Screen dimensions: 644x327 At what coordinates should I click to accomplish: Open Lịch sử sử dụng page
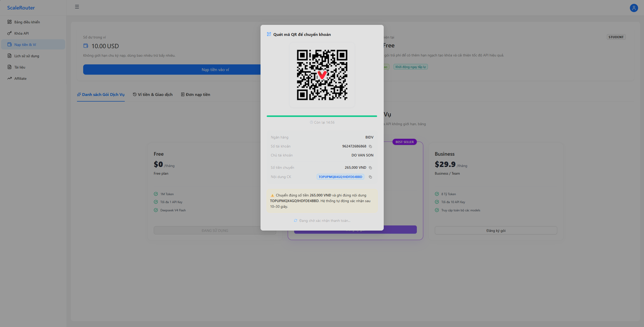[33, 56]
